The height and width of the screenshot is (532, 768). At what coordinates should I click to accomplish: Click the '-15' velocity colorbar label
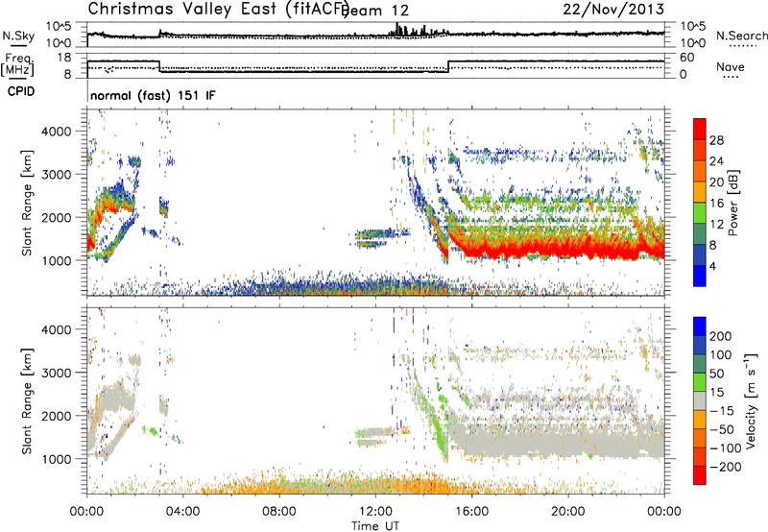[722, 411]
